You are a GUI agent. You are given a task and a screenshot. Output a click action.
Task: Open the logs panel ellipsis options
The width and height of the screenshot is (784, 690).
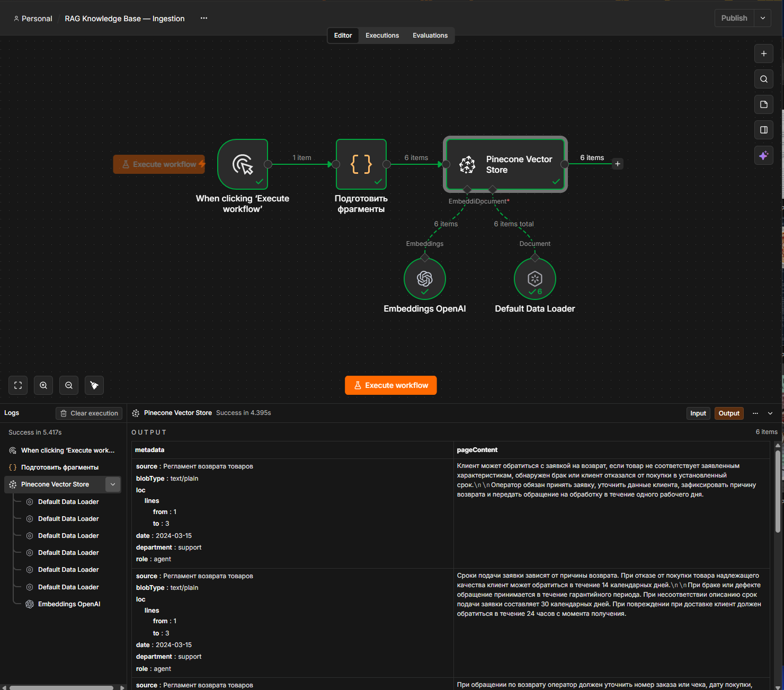755,413
